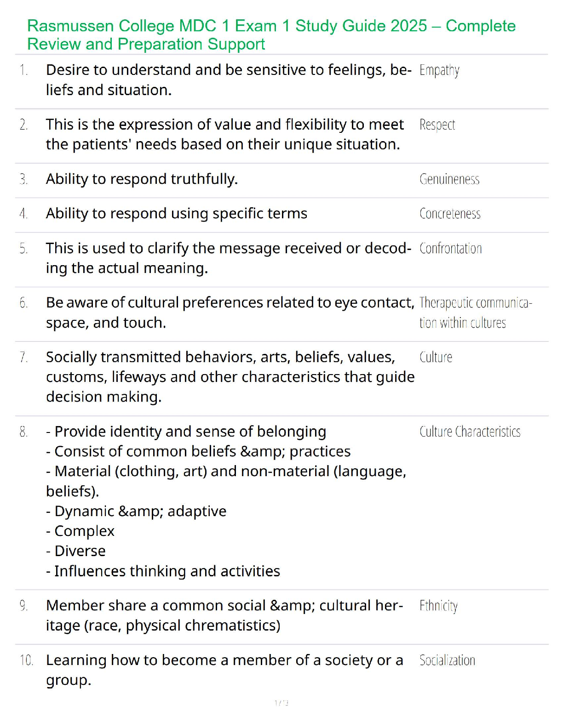The width and height of the screenshot is (563, 728).
Task: Click the page number at the bottom
Action: 281,703
